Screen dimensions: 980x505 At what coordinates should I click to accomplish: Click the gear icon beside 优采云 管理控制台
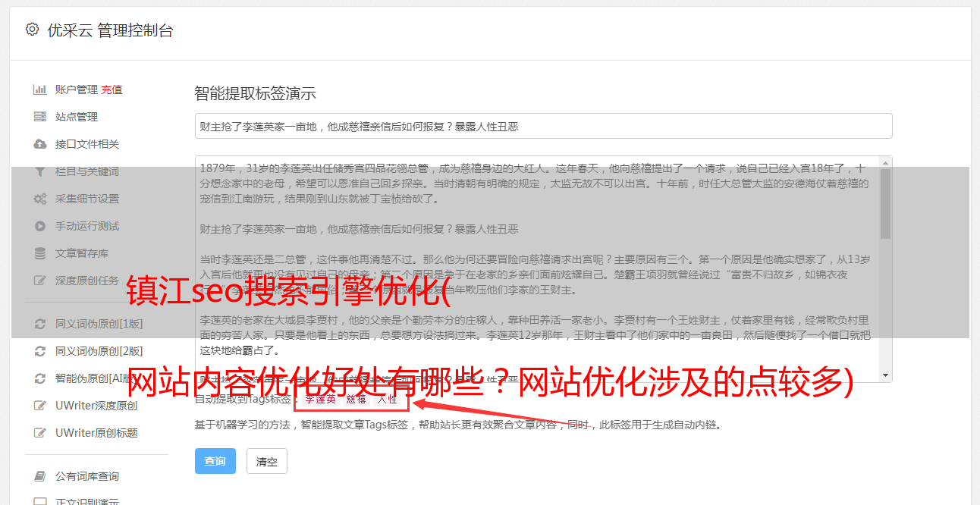(x=32, y=30)
